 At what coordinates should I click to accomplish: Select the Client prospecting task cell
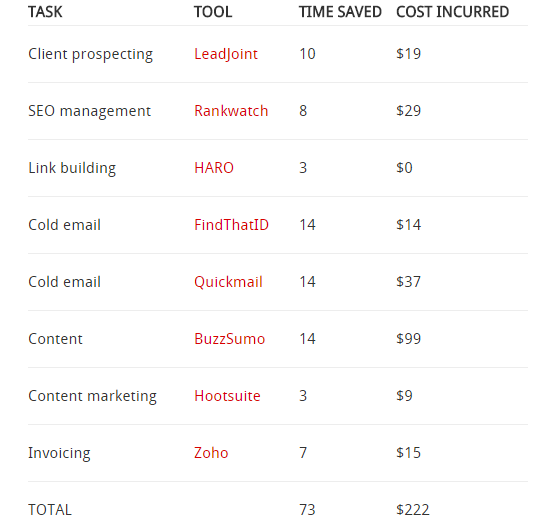point(91,54)
